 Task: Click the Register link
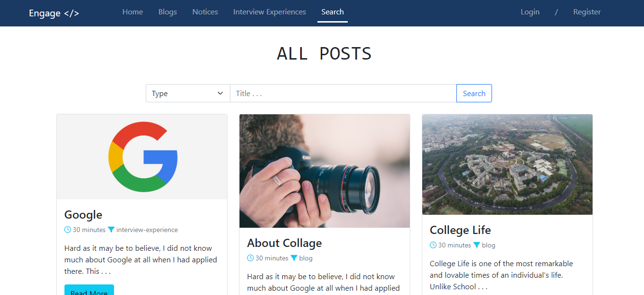(587, 12)
